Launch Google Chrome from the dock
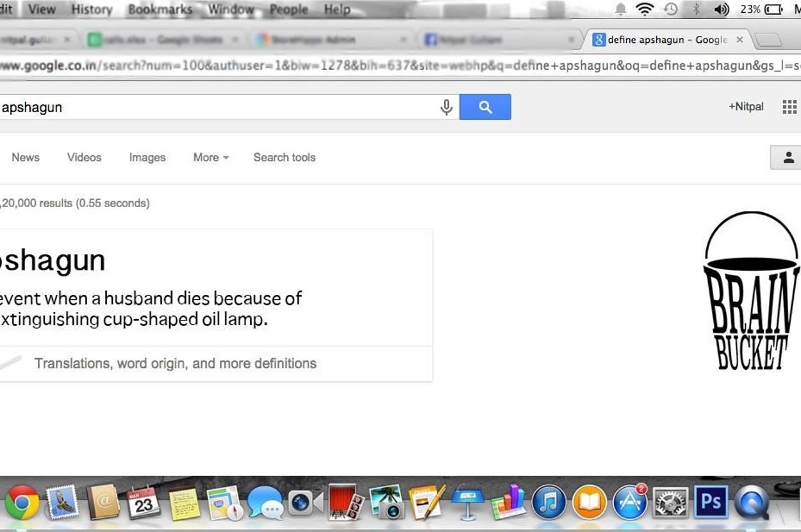The width and height of the screenshot is (801, 532). click(22, 503)
